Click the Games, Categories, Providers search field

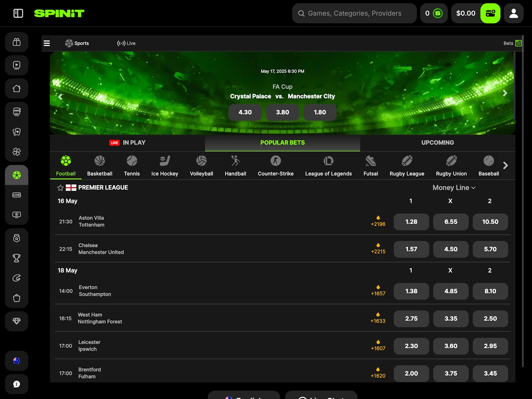coord(355,13)
